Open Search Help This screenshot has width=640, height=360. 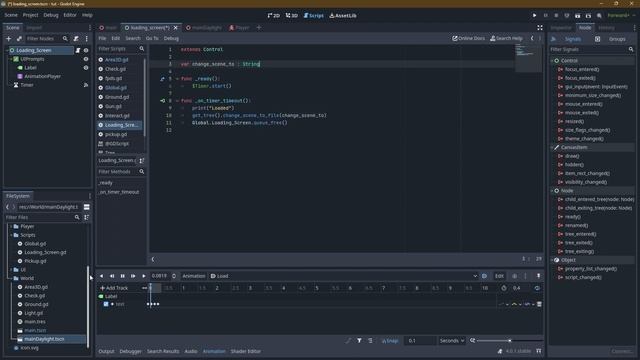click(506, 38)
